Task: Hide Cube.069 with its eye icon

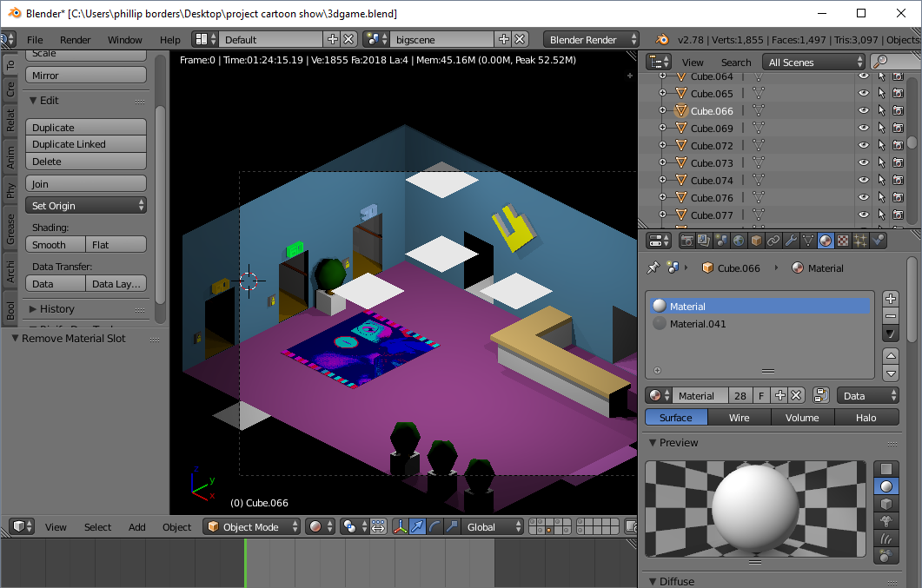Action: (863, 129)
